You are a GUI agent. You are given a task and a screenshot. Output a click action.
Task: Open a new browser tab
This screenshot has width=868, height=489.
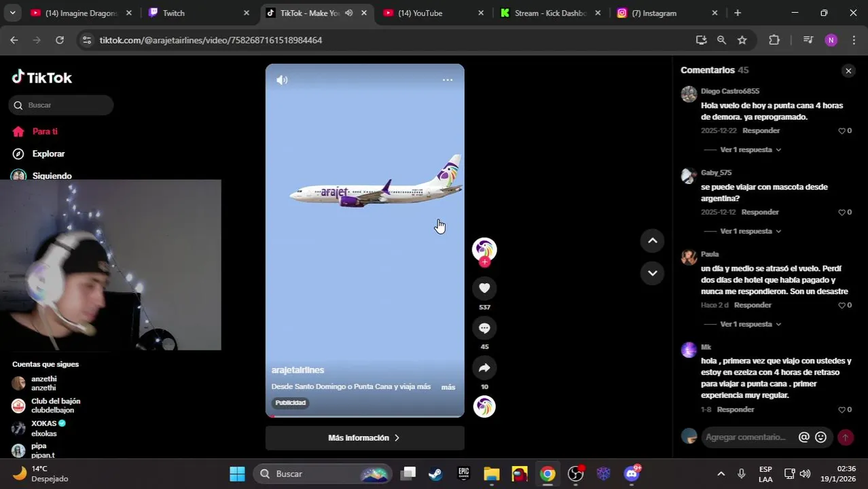coord(738,13)
